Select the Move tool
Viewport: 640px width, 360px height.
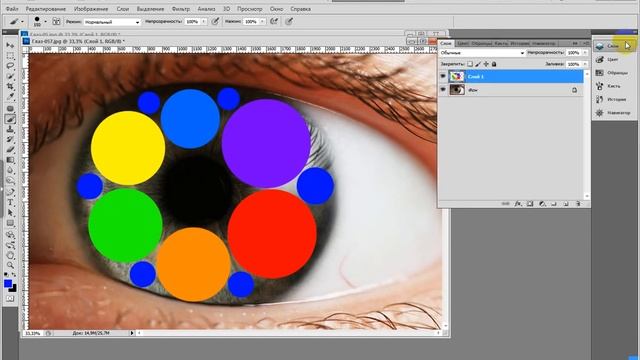point(10,45)
